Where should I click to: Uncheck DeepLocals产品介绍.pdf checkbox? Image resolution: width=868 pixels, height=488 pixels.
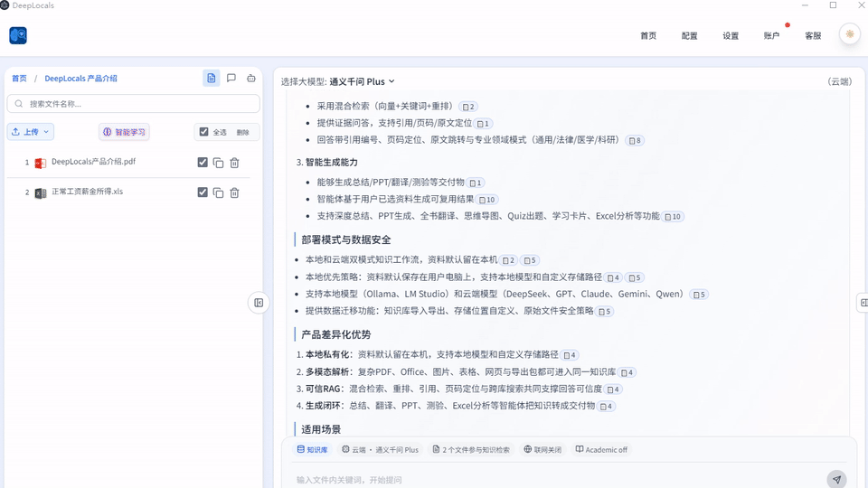point(203,162)
